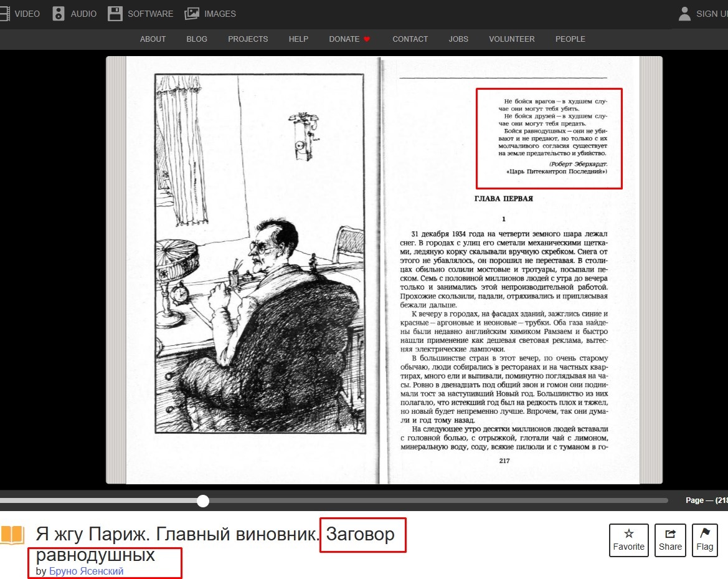Click the left stacked page edges

[x=116, y=270]
